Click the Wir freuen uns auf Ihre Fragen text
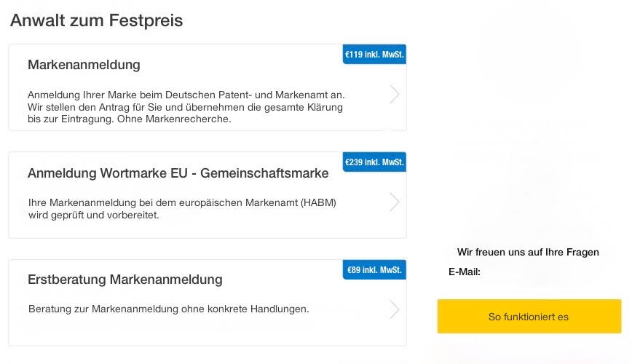Viewport: 632px width, 364px height. pos(528,253)
